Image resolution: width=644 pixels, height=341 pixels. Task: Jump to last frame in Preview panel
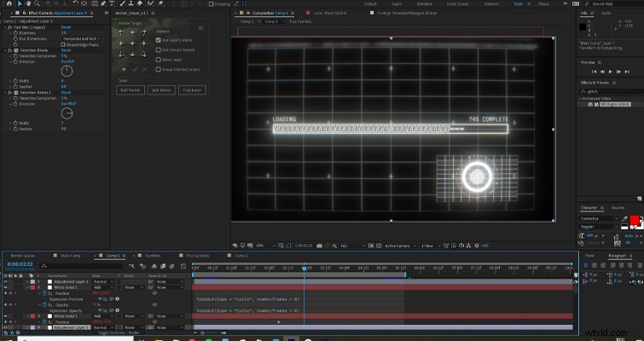pyautogui.click(x=627, y=72)
